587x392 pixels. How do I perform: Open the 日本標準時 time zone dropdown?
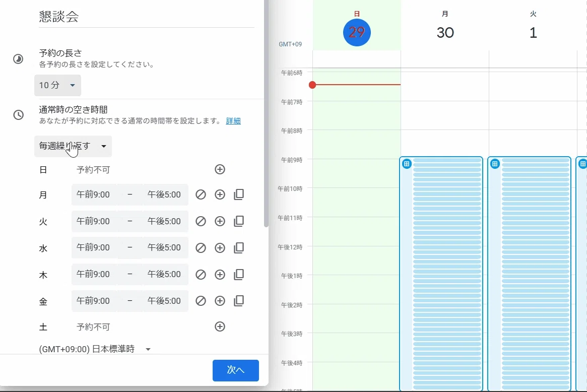[x=95, y=349]
